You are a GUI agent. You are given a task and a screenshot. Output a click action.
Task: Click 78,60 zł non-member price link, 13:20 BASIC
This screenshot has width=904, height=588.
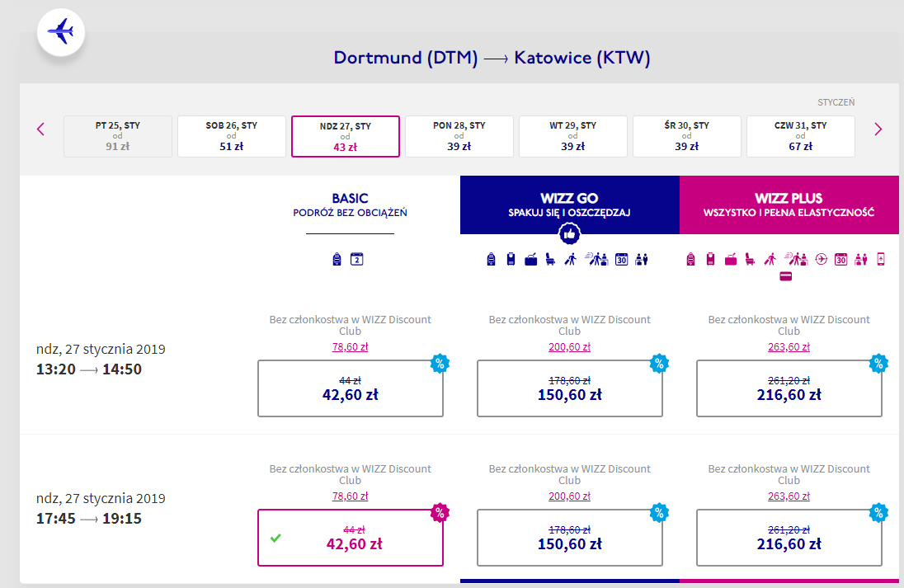tap(350, 347)
